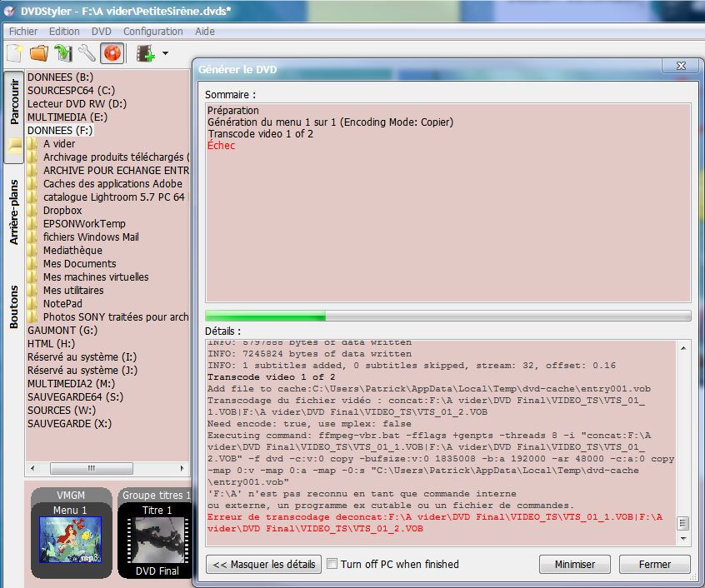Switch to the Arrière-plans side tab
This screenshot has height=588, width=705.
(x=14, y=212)
